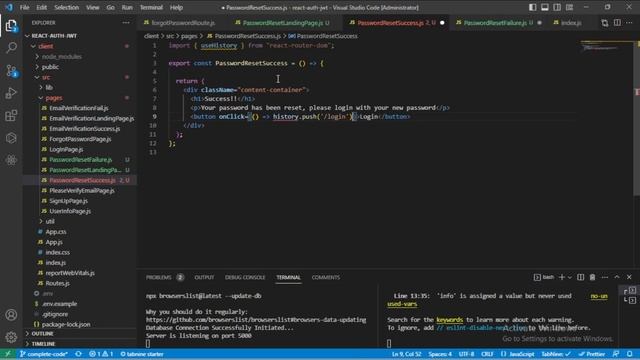Toggle bottom panel visibility in title bar
640x360 pixels.
coord(545,7)
